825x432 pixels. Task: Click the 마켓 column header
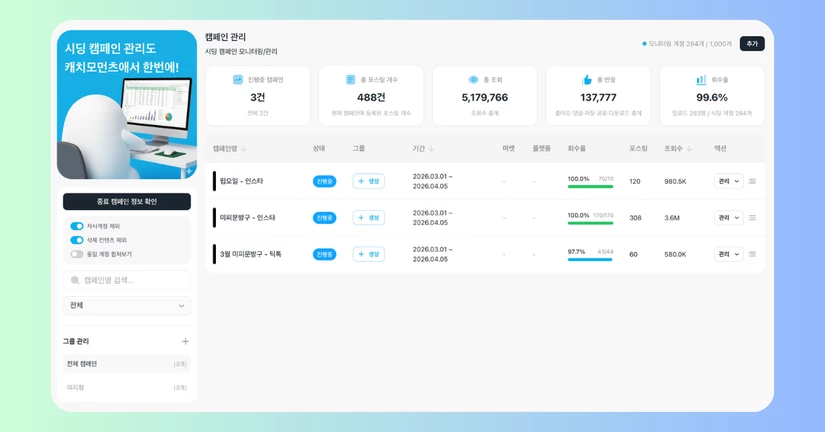[x=508, y=149]
